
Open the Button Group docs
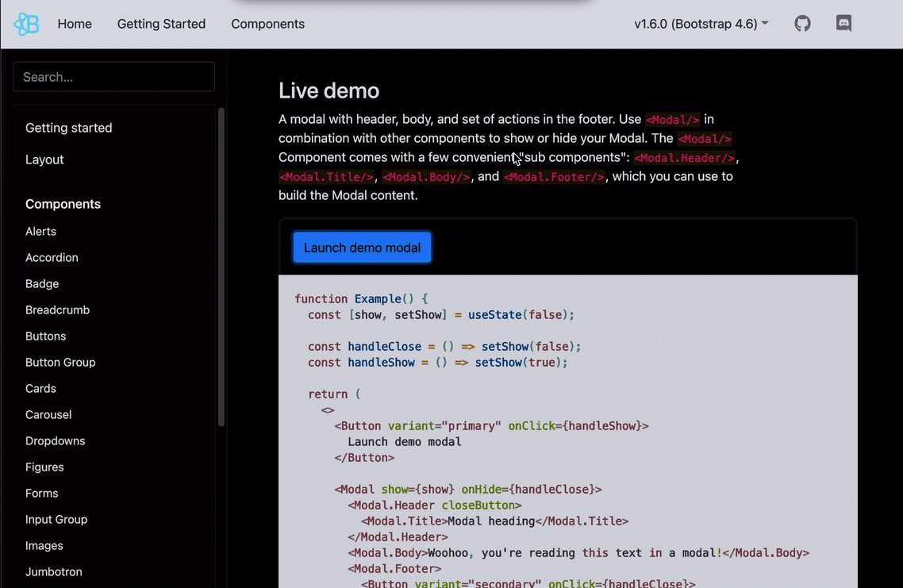(60, 363)
